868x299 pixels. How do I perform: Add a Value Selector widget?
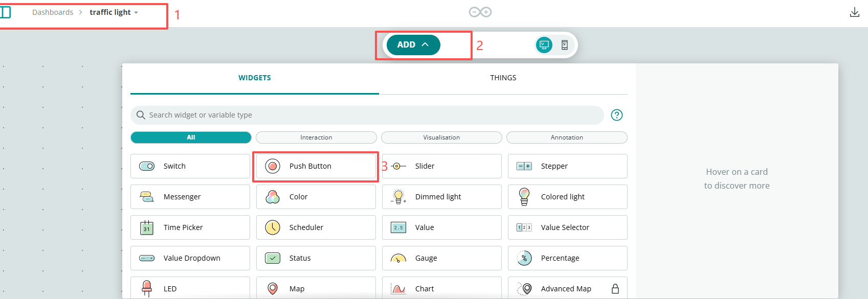tap(568, 227)
